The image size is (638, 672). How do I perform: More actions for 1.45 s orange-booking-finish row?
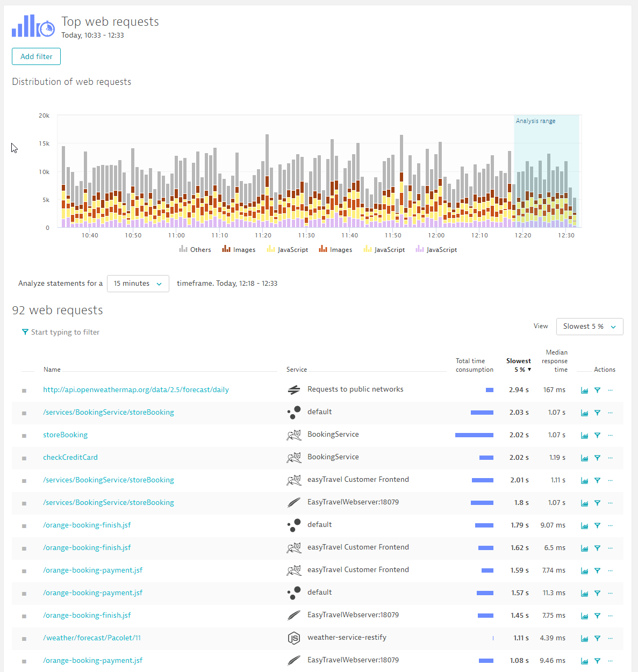pos(610,616)
